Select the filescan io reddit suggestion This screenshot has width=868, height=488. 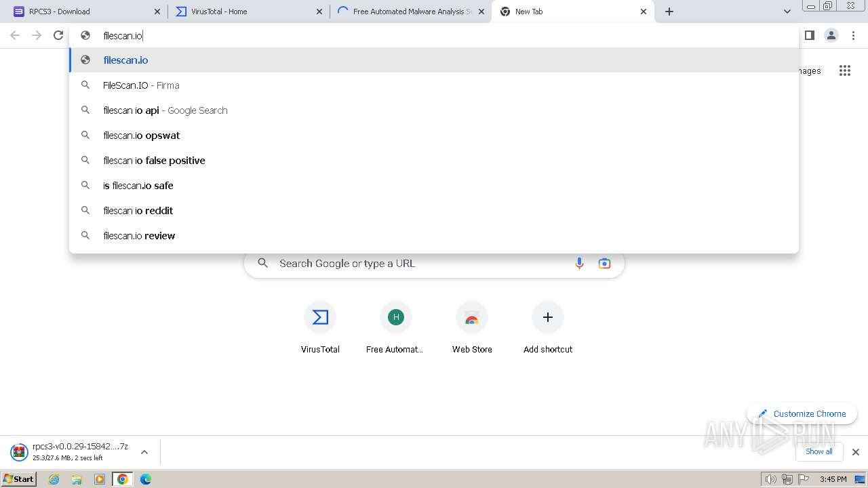pyautogui.click(x=434, y=211)
